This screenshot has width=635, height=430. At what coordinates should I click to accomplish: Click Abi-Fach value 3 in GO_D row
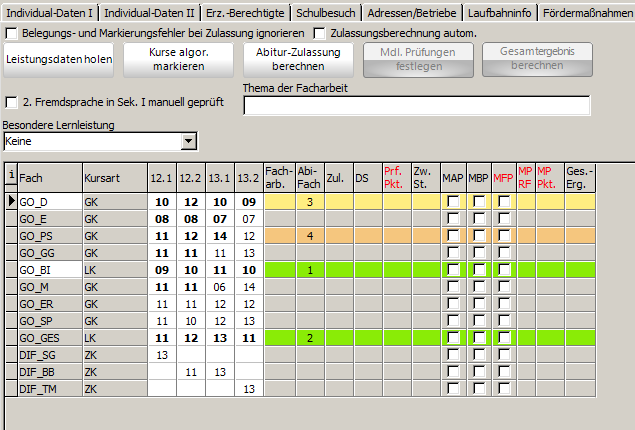coord(310,202)
